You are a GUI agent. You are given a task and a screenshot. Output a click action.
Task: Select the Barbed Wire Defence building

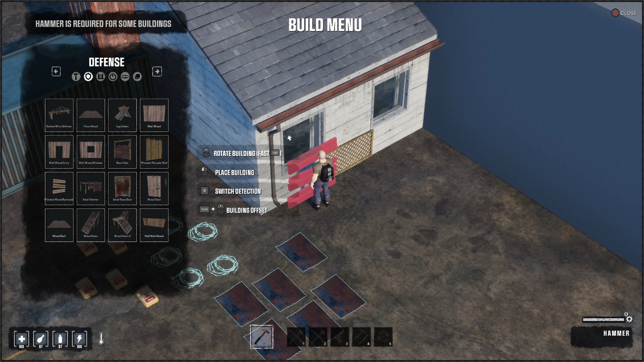click(59, 114)
